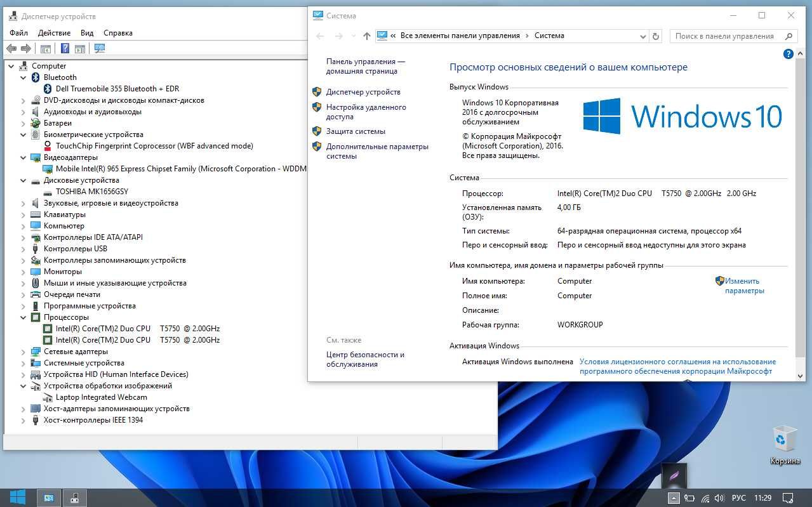Click the shield icon beside Защита системы

pos(317,131)
